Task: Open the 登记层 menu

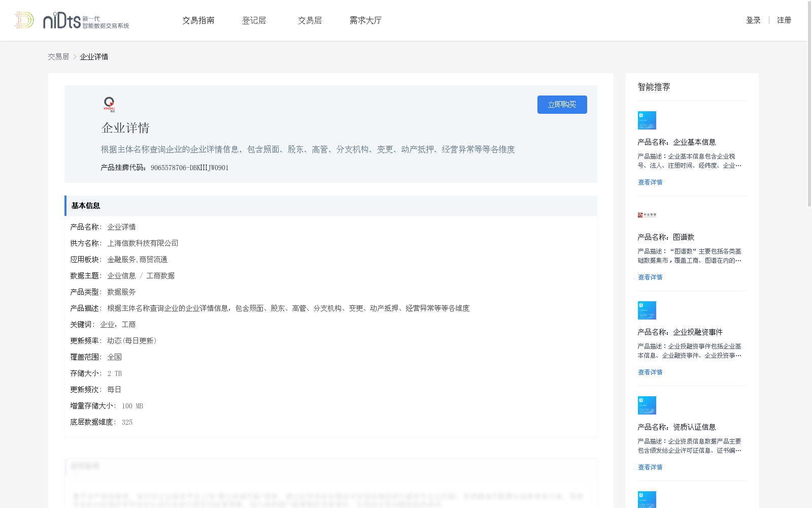Action: click(254, 20)
